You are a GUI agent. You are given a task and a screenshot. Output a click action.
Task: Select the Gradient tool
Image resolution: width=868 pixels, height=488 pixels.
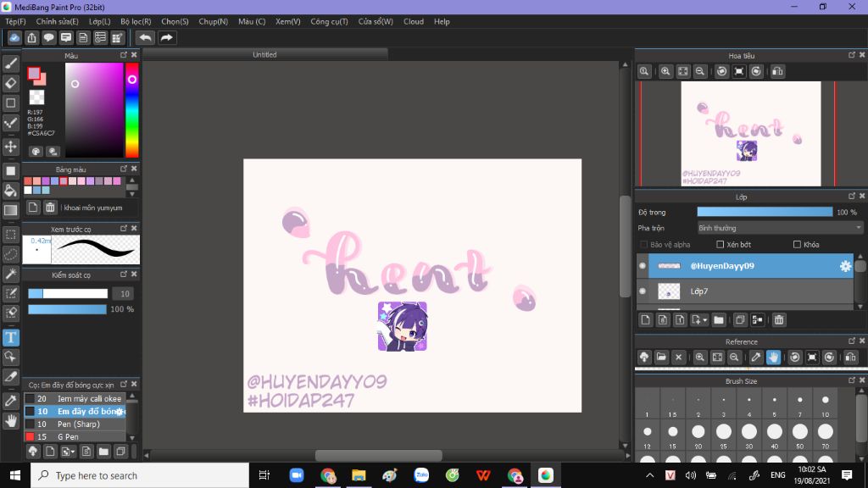(x=10, y=210)
